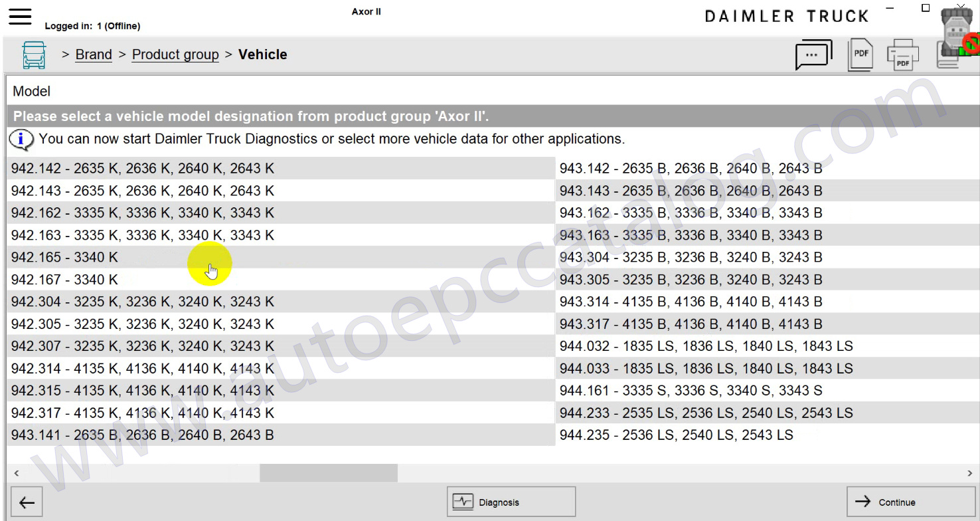The image size is (980, 521).
Task: Open the hamburger main menu
Action: point(20,16)
